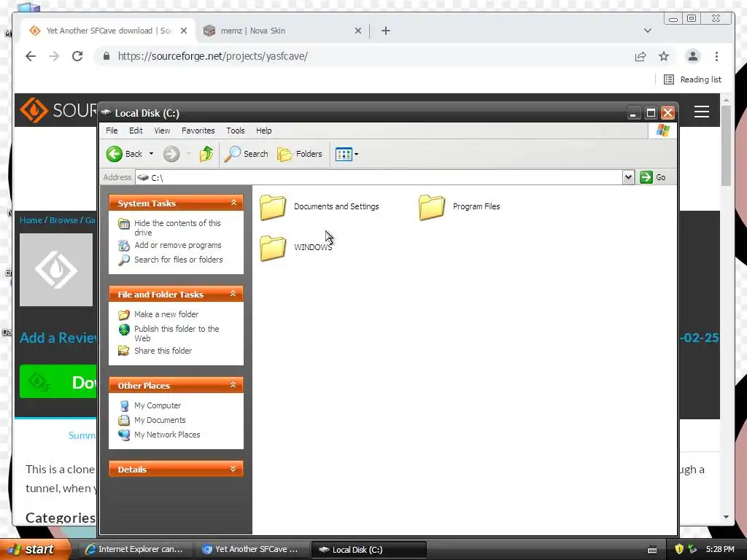The image size is (747, 560).
Task: Collapse the File and Folder Tasks panel
Action: 233,294
